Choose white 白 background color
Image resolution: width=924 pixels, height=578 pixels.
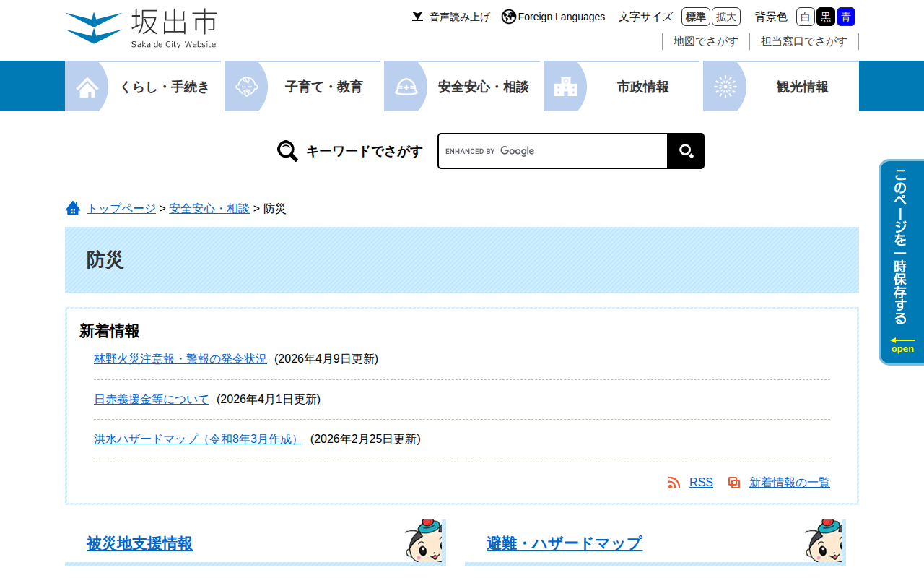click(806, 17)
